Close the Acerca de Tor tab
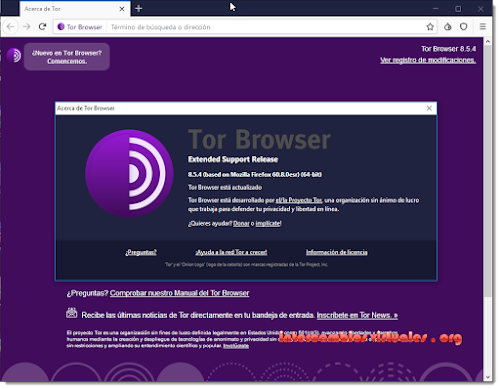This screenshot has width=500, height=389. pyautogui.click(x=122, y=9)
